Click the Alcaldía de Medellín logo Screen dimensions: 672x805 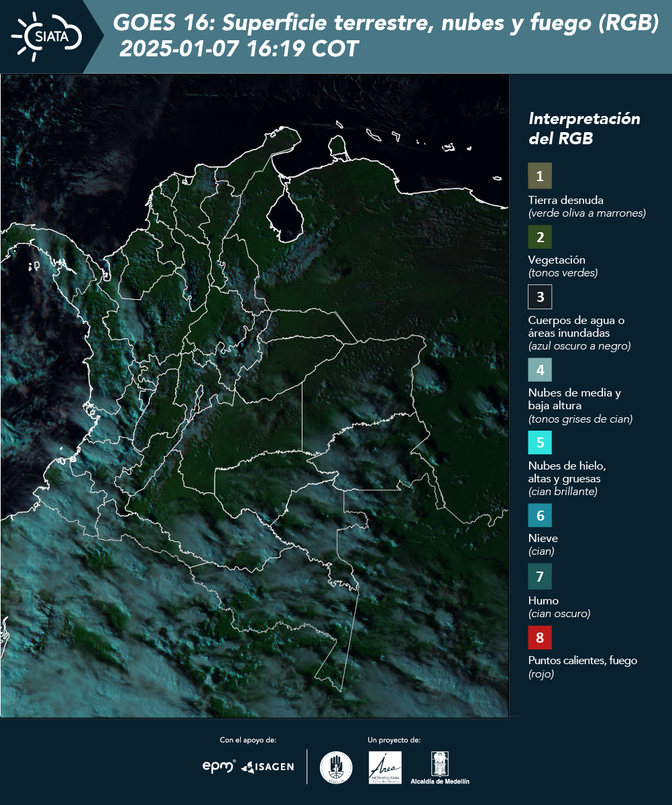coord(440,767)
